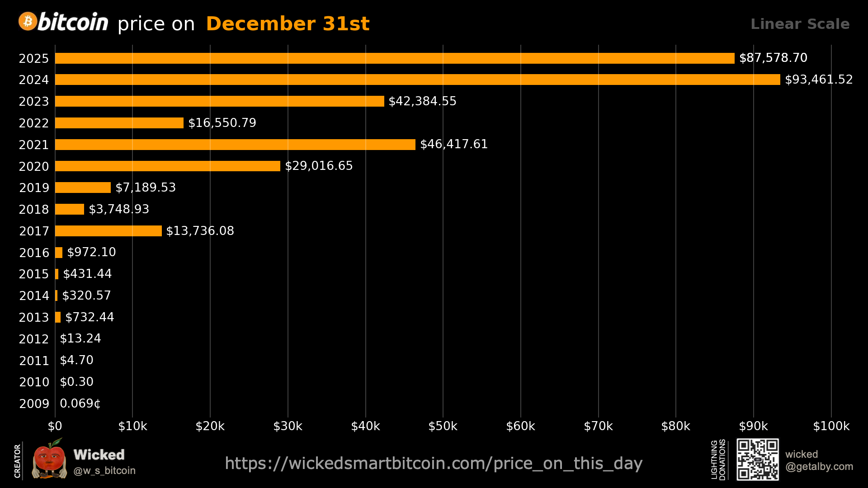868x488 pixels.
Task: Click the $100k axis tick label
Action: pyautogui.click(x=831, y=426)
